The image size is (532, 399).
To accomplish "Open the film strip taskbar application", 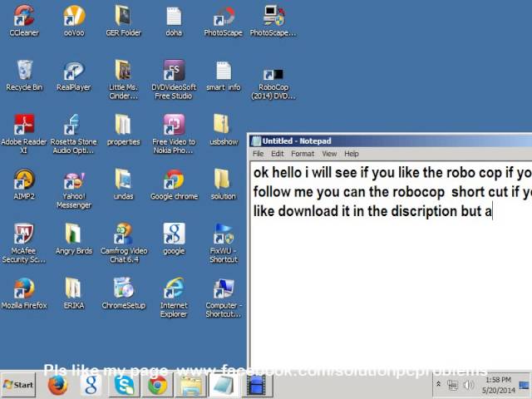I will [x=257, y=385].
